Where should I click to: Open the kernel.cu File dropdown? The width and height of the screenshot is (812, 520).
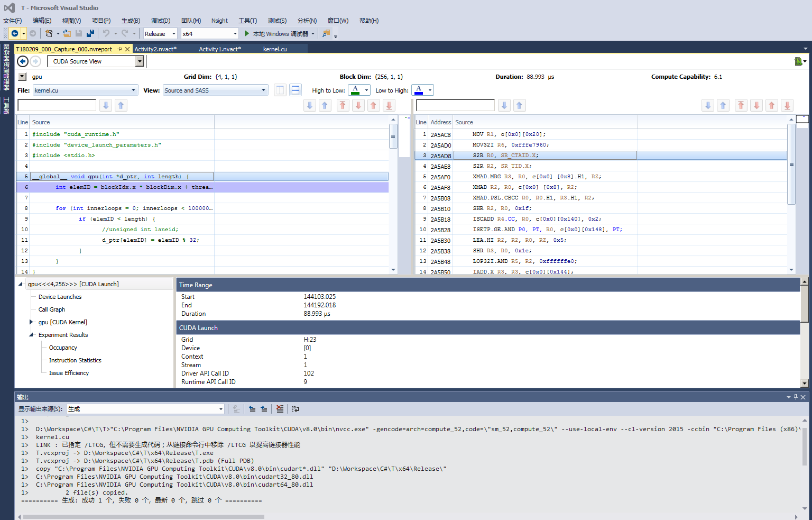pyautogui.click(x=85, y=90)
